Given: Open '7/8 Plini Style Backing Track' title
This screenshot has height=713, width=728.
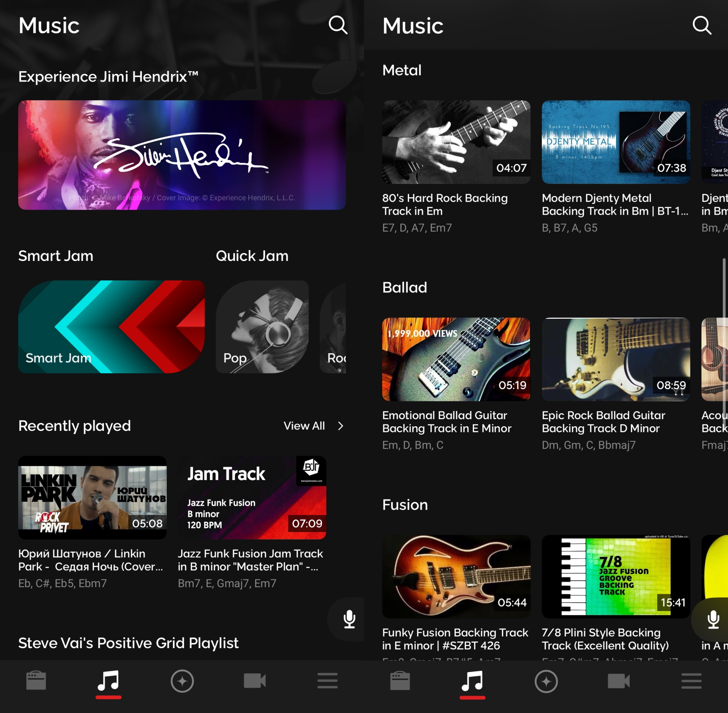Looking at the screenshot, I should click(x=605, y=639).
